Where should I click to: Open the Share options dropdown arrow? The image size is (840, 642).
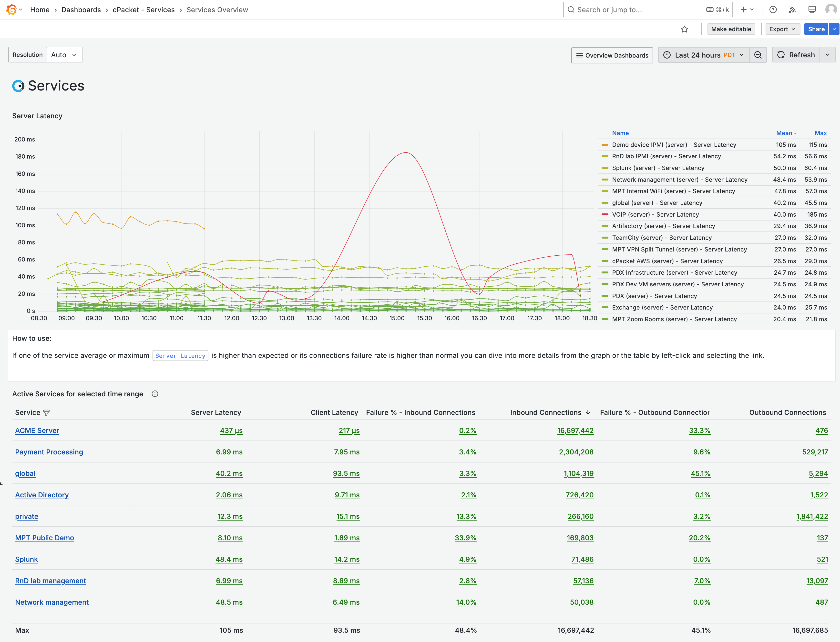pos(834,29)
